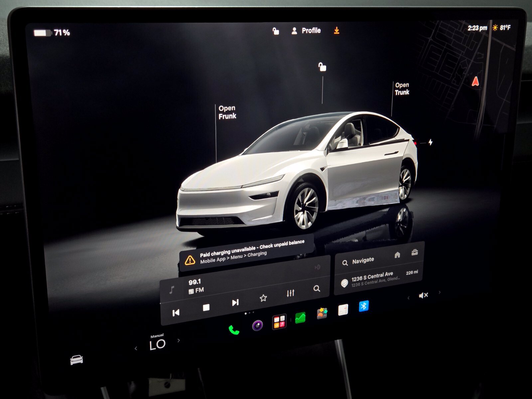
Task: Open the green Energy chart app
Action: point(300,318)
